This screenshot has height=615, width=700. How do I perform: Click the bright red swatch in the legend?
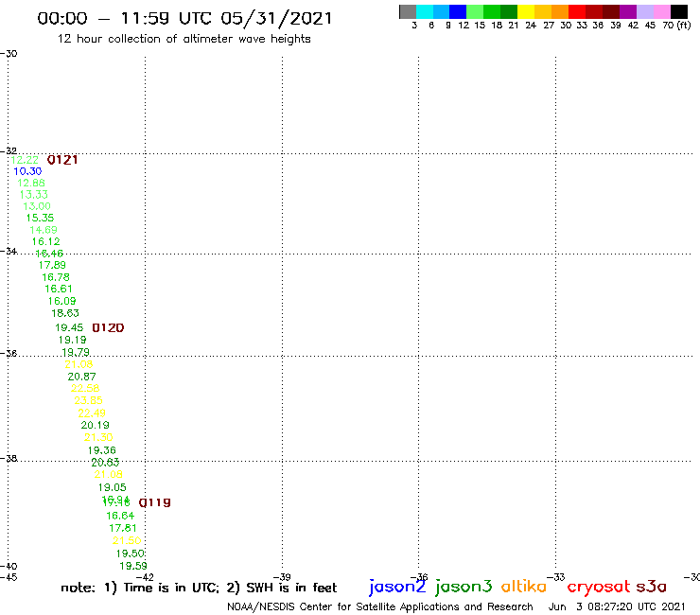point(577,11)
